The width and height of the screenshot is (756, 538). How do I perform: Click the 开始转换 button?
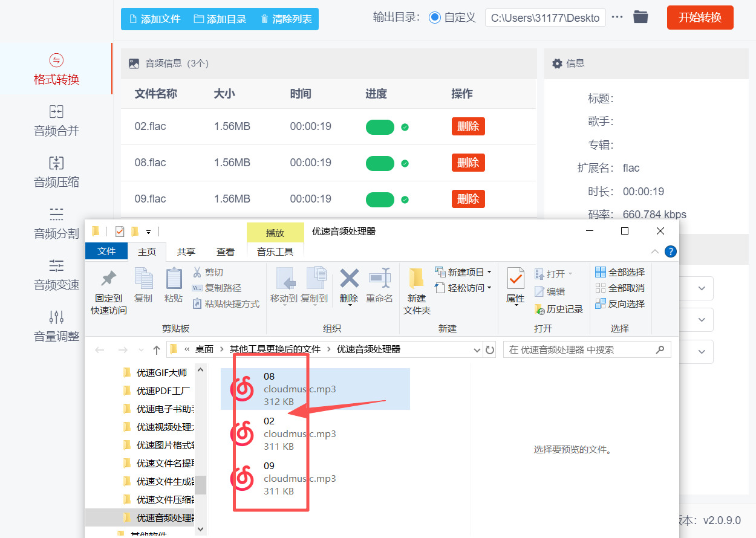700,18
